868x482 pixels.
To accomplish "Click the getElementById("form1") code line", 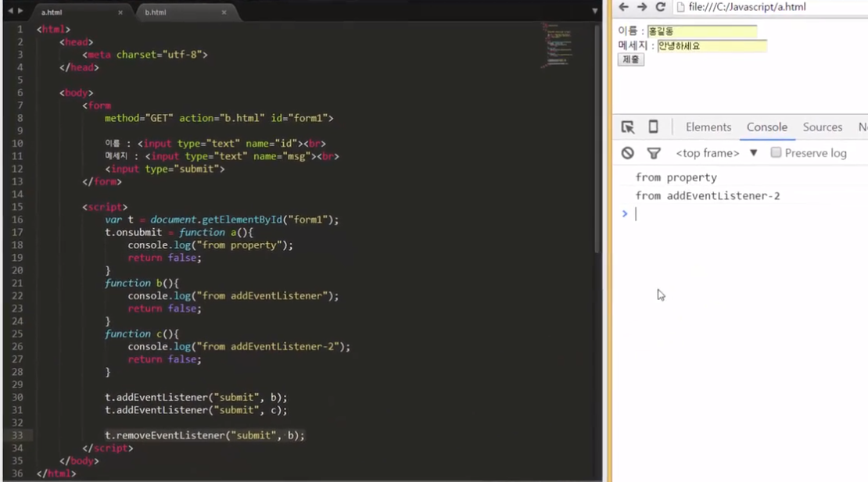I will click(221, 220).
